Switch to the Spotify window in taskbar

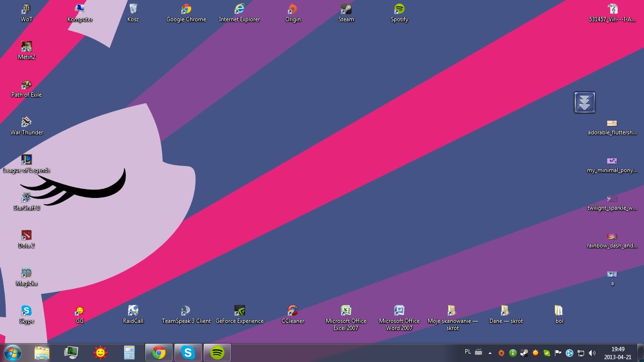coord(217,353)
